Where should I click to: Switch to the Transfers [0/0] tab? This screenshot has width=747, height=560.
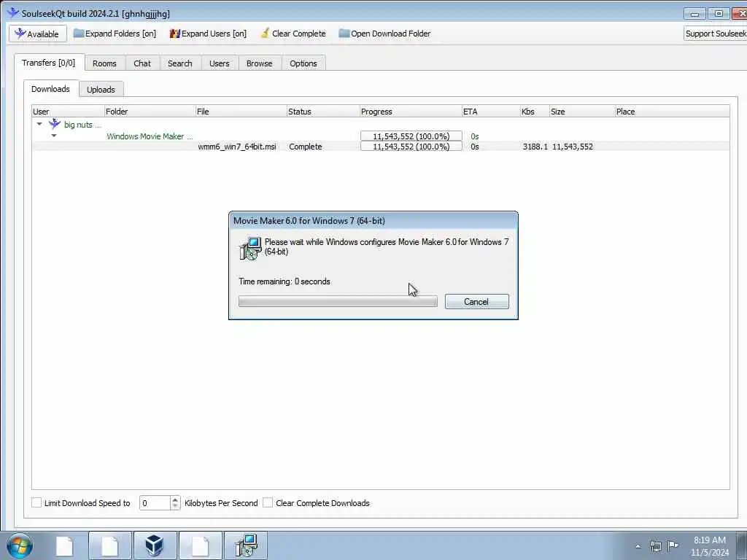[x=49, y=63]
